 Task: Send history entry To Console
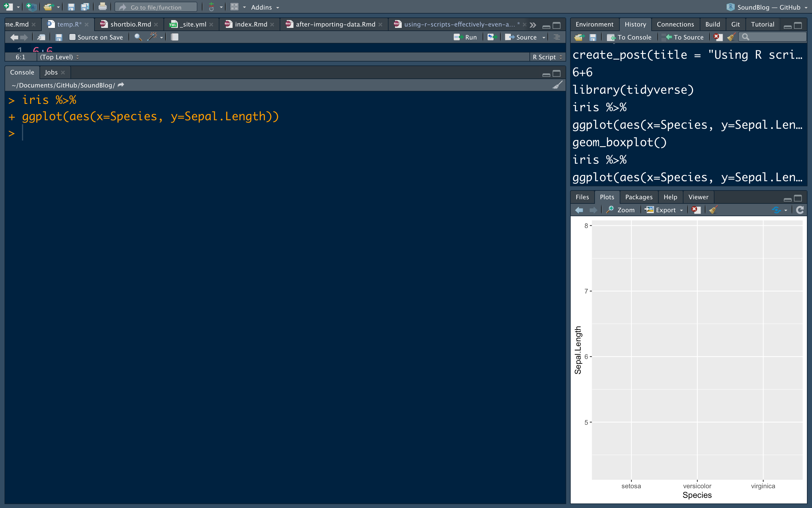click(x=629, y=37)
